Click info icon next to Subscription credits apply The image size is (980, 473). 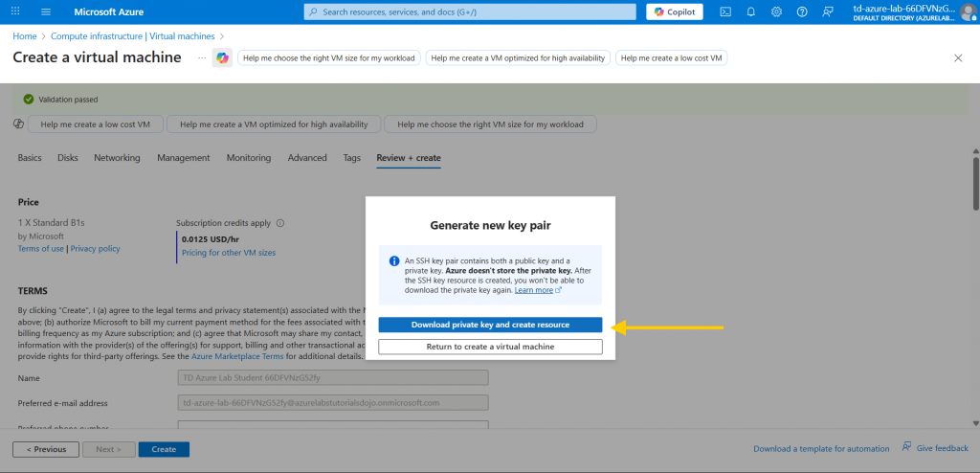[280, 223]
